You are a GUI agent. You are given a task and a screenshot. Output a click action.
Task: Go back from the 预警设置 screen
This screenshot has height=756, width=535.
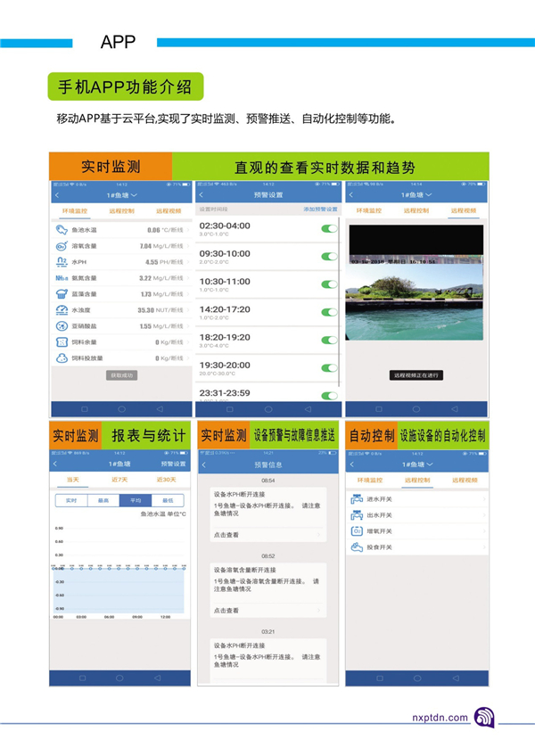point(202,194)
